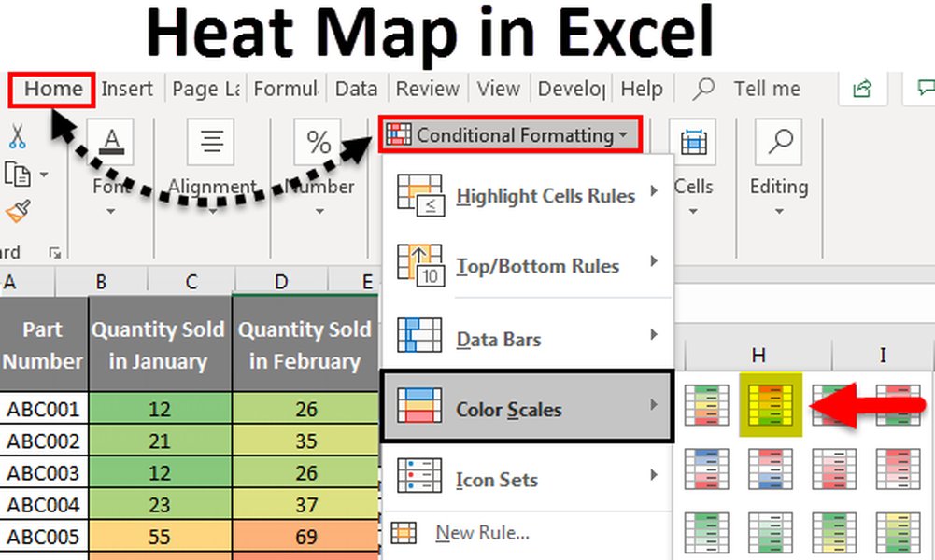Switch to the Insert ribbon tab
The image size is (935, 560).
(x=127, y=88)
